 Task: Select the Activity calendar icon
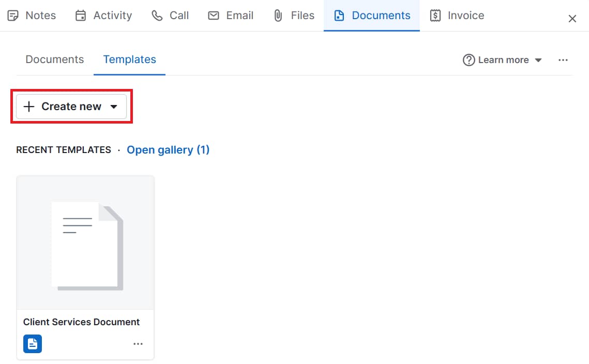(81, 16)
